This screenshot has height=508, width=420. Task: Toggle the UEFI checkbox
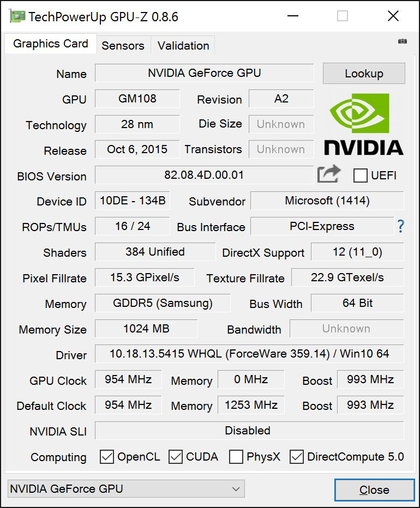point(360,176)
